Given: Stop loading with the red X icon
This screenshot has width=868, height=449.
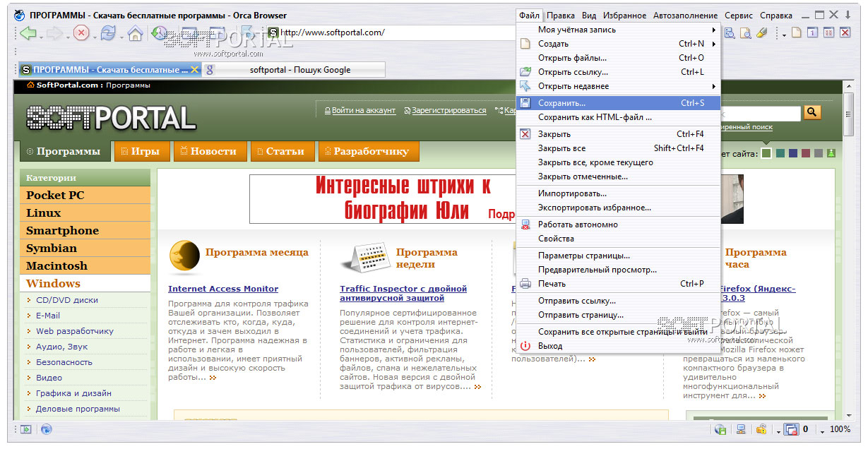Looking at the screenshot, I should 82,32.
